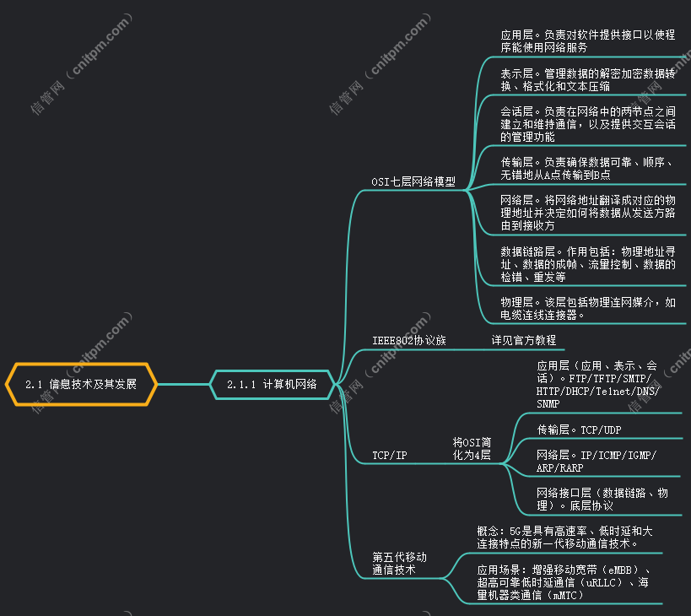Click the 传输层 node about A点 to B点
The width and height of the screenshot is (691, 616).
587,169
